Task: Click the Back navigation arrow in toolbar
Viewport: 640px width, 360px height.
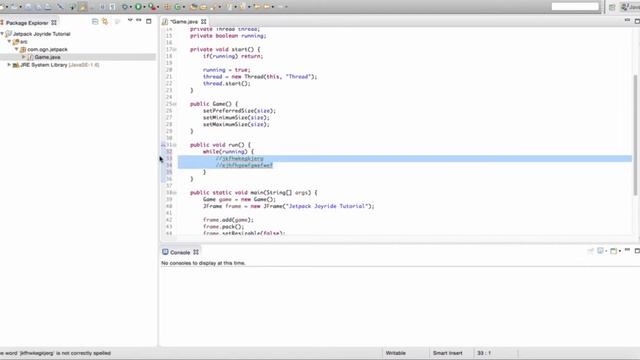Action: click(267, 7)
